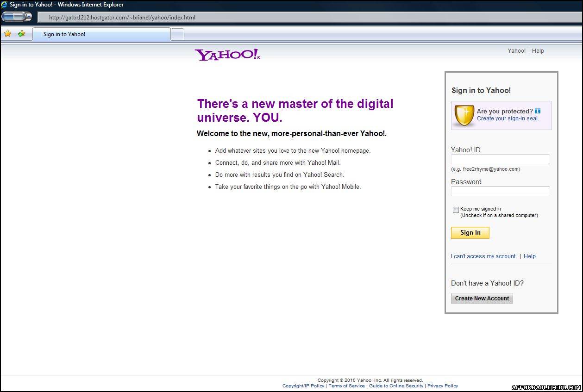Click Help link beside I can't access my account

(530, 256)
